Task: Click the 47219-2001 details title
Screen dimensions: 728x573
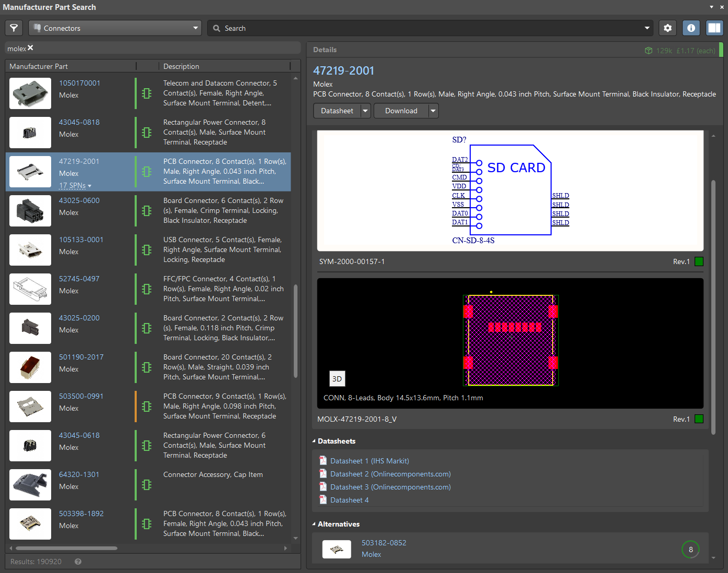Action: click(343, 70)
